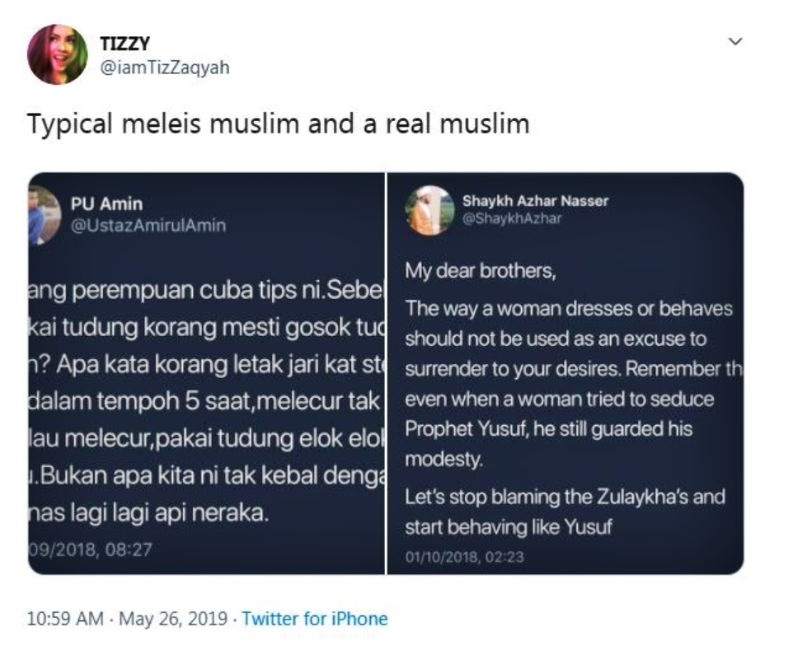
Task: Open the Twitter for iPhone link
Action: [x=315, y=619]
